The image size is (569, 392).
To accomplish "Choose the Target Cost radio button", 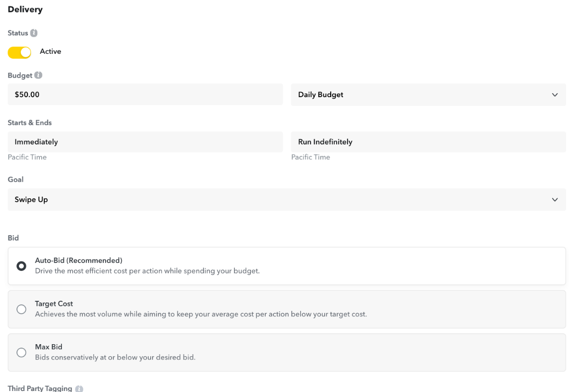I will (21, 309).
